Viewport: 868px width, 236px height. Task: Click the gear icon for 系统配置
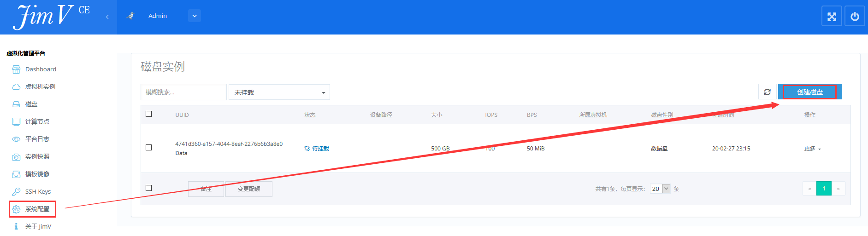(16, 209)
